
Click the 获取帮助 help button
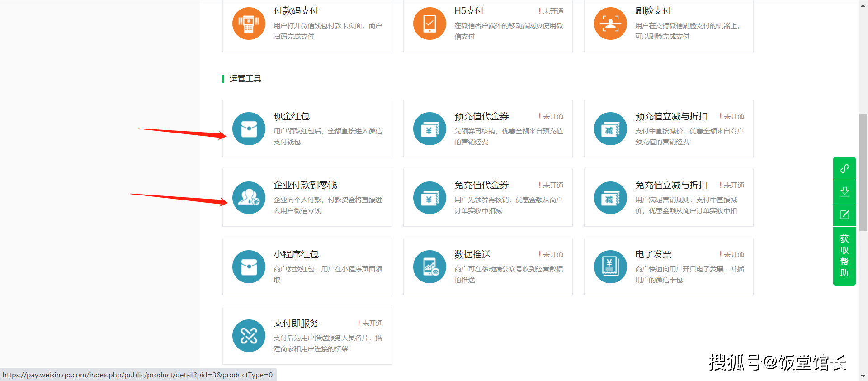point(844,256)
